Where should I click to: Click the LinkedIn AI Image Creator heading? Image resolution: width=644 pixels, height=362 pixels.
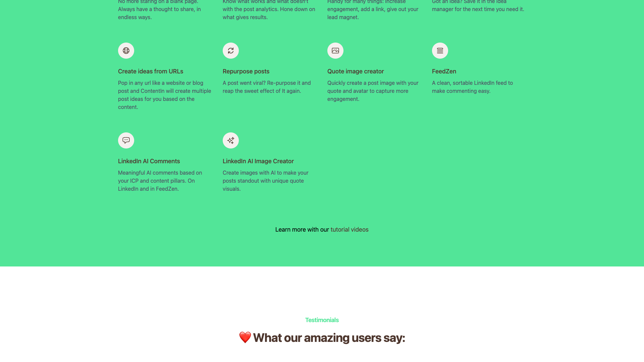click(258, 161)
